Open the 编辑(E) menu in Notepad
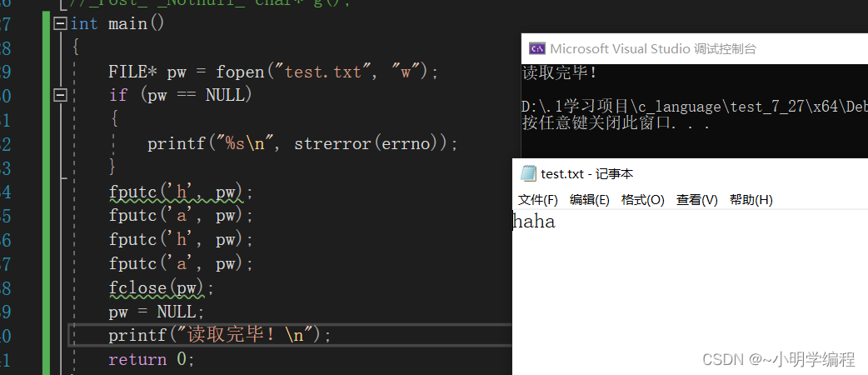 point(590,200)
